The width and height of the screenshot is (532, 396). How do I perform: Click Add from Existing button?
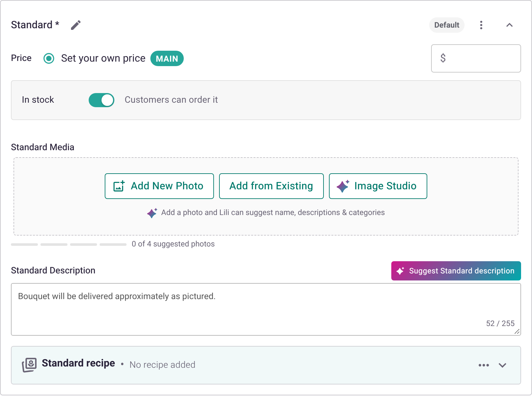(x=271, y=186)
